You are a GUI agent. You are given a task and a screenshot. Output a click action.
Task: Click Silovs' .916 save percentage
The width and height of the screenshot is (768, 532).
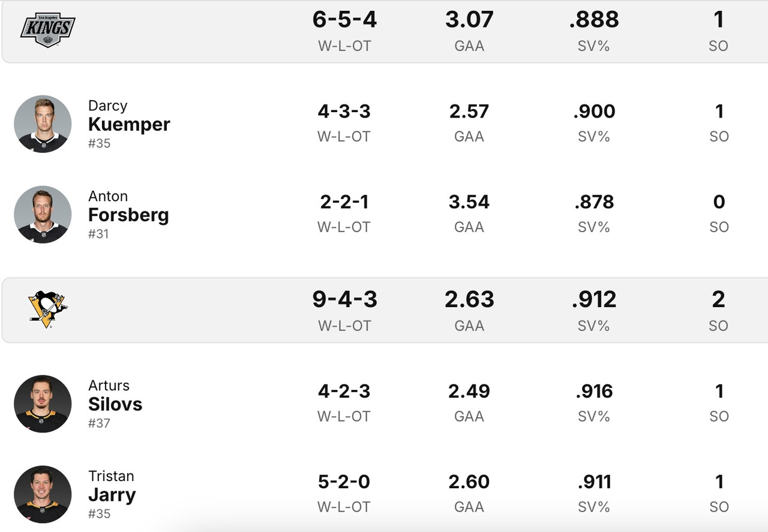pyautogui.click(x=593, y=392)
